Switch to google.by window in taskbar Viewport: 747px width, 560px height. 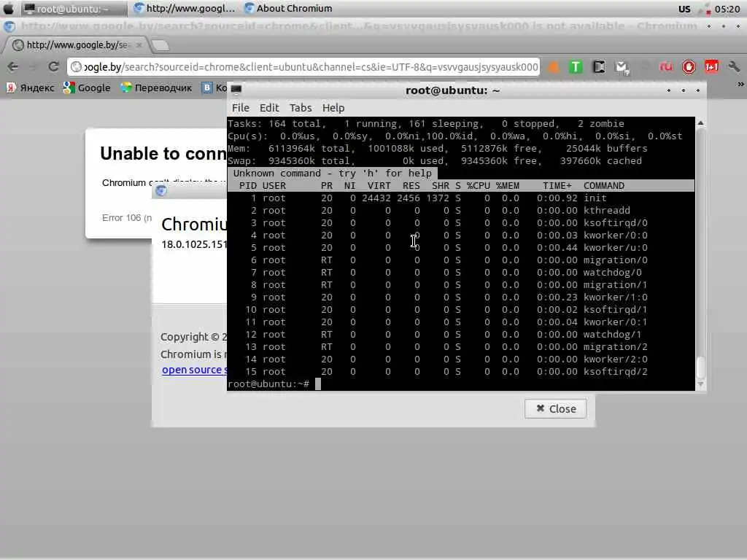pos(185,9)
